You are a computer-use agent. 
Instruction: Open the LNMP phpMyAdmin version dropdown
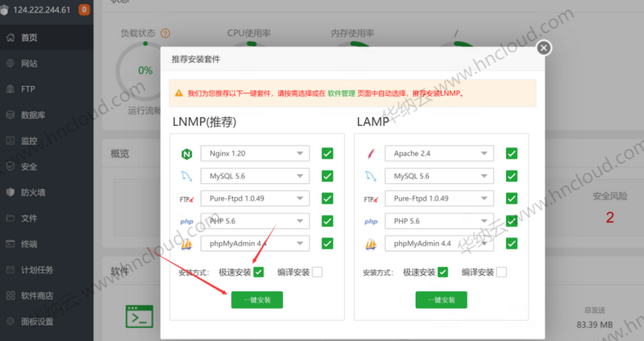coord(255,244)
